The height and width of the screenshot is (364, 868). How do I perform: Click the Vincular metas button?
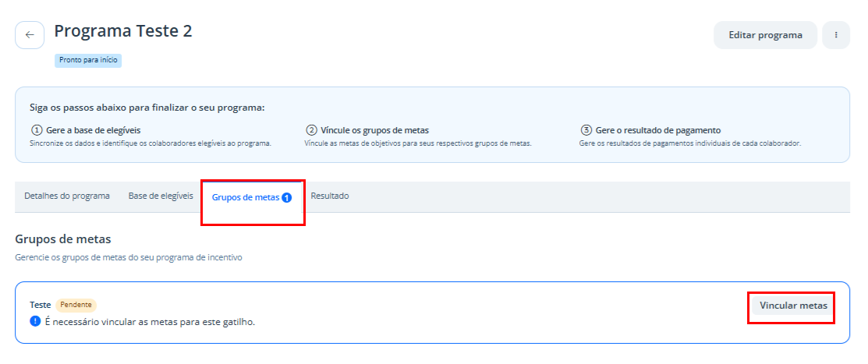pyautogui.click(x=793, y=306)
